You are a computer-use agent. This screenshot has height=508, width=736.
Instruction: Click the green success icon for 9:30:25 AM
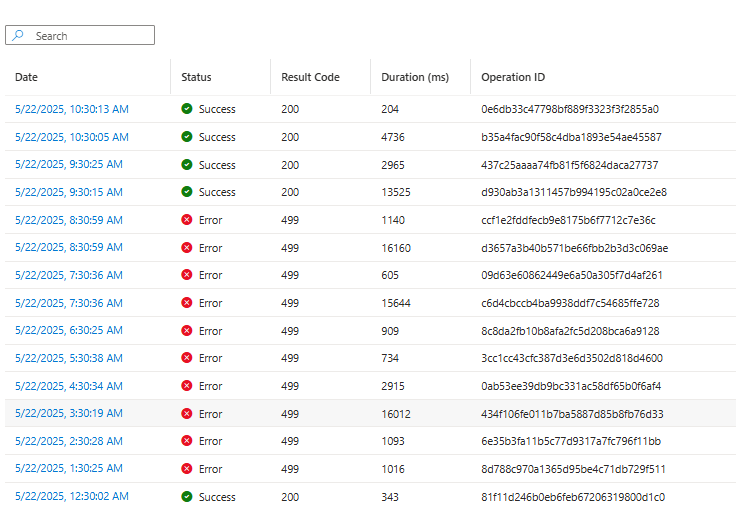point(187,164)
